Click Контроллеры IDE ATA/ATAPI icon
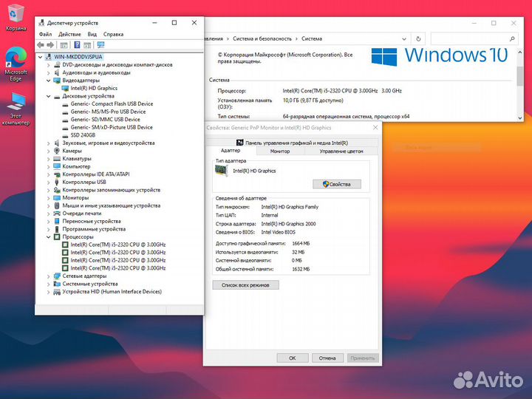Screen dimensions: 532x399 point(57,174)
